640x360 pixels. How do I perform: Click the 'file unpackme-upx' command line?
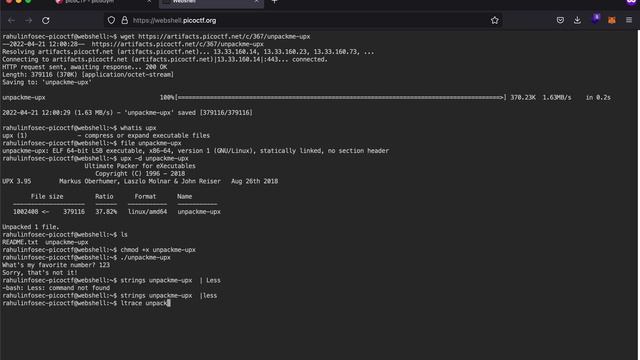click(x=92, y=143)
